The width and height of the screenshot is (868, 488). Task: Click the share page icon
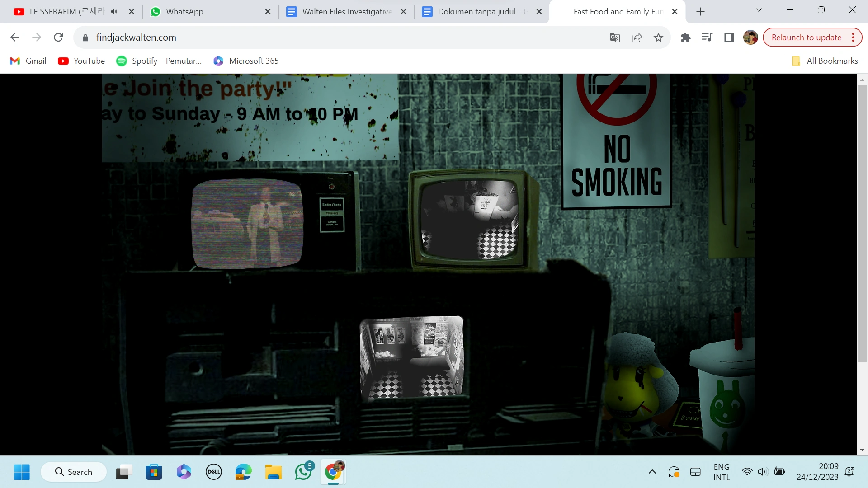[x=637, y=38]
